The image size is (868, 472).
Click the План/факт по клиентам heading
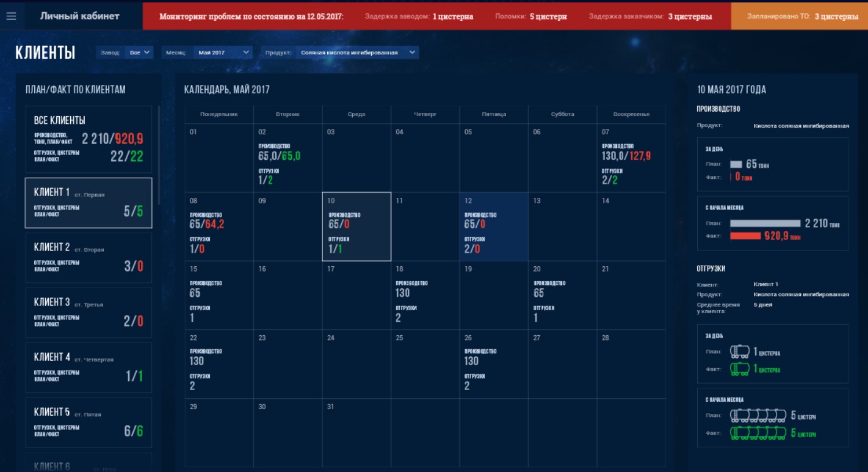click(75, 90)
